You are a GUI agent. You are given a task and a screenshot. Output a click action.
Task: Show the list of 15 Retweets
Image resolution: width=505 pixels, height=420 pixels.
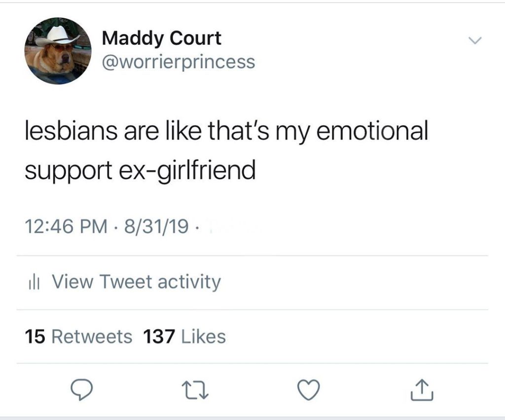click(79, 337)
